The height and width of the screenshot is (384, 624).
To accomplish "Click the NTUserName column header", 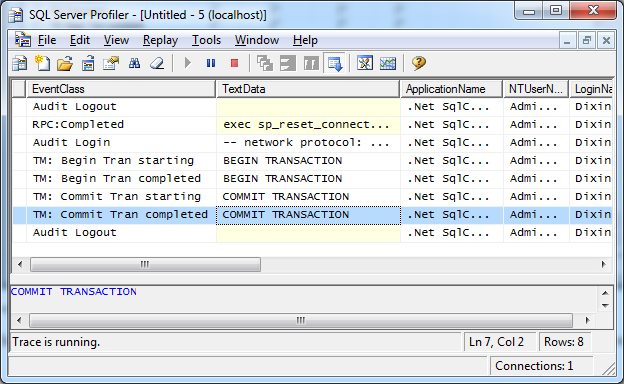I will [536, 89].
